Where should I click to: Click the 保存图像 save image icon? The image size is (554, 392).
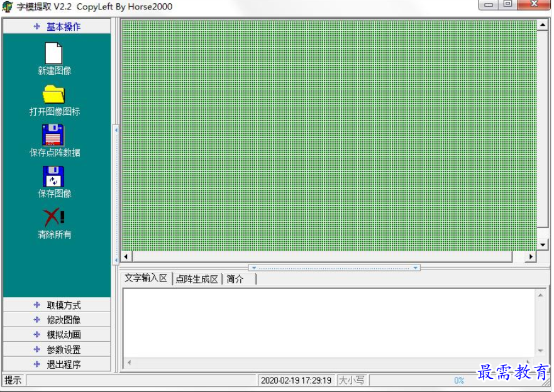click(53, 177)
